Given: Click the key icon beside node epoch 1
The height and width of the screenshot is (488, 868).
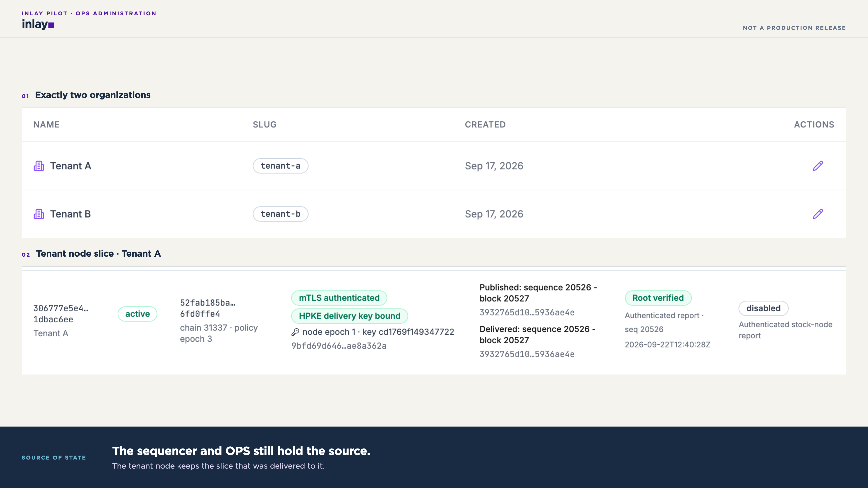Looking at the screenshot, I should coord(295,332).
